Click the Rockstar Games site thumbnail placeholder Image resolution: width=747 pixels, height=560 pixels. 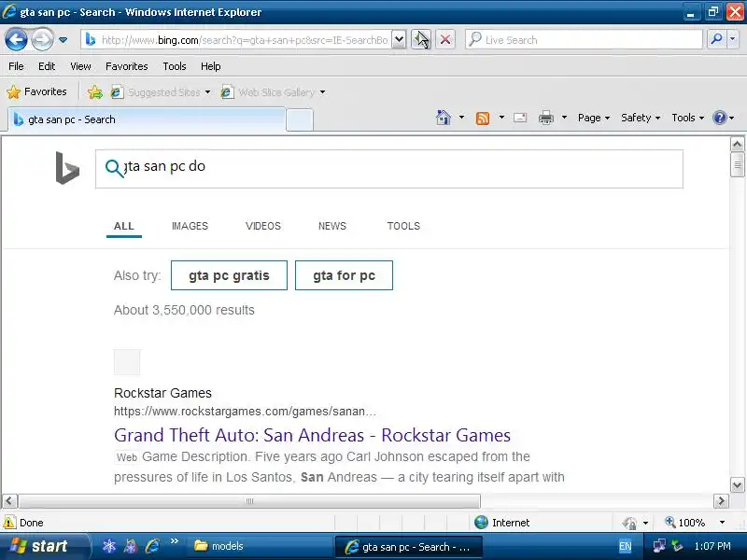127,362
